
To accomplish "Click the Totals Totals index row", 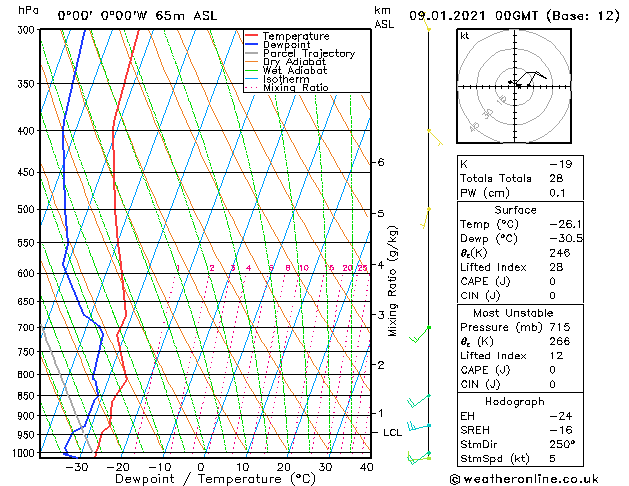I will (x=520, y=178).
